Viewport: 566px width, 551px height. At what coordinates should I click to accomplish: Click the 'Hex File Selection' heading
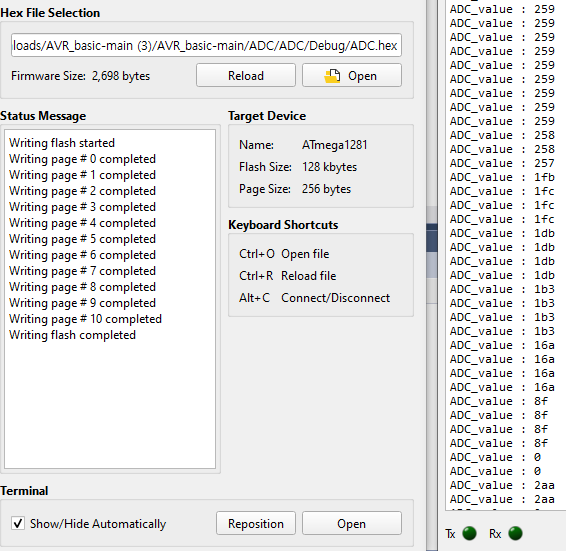(x=50, y=13)
